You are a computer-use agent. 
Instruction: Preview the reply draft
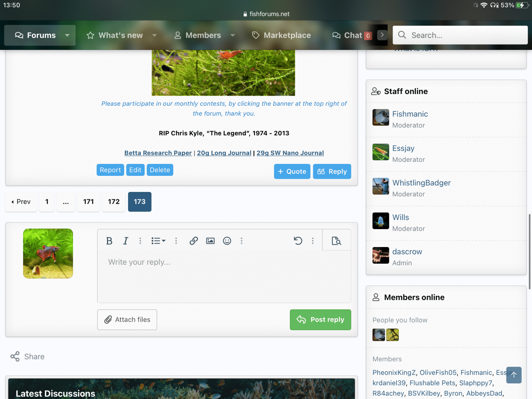point(336,241)
